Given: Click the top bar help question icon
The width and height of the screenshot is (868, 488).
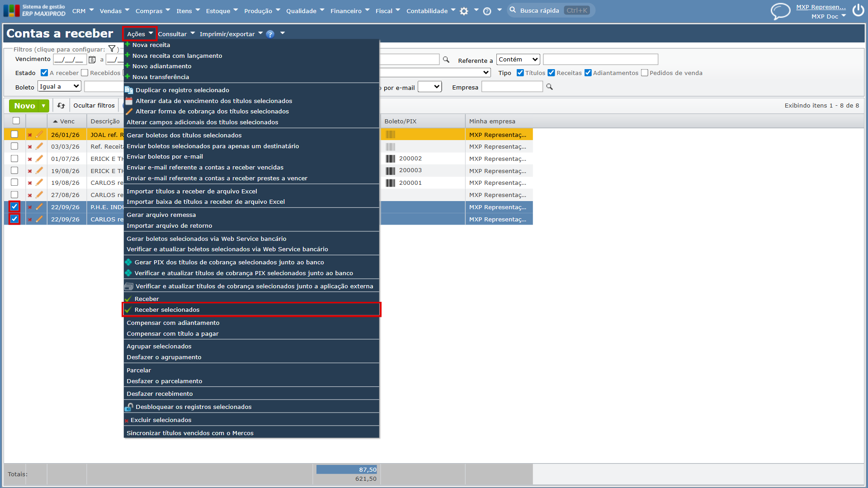Looking at the screenshot, I should [487, 11].
